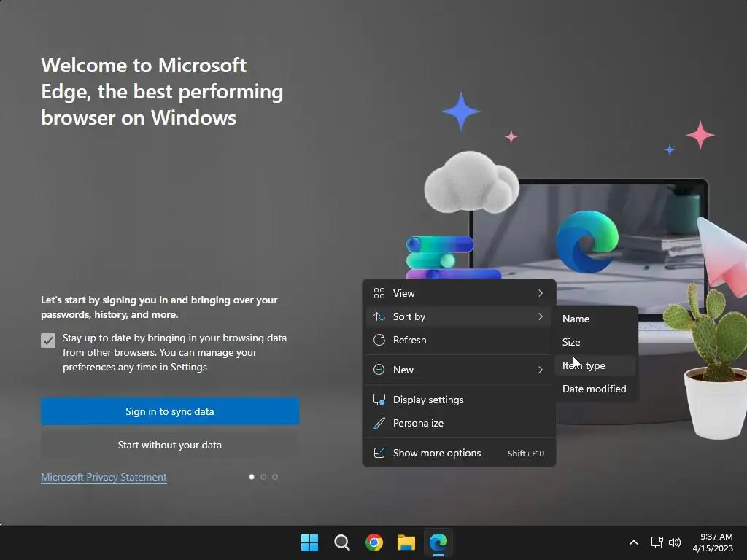Expand the View submenu chevron
Viewport: 747px width, 560px height.
click(541, 293)
